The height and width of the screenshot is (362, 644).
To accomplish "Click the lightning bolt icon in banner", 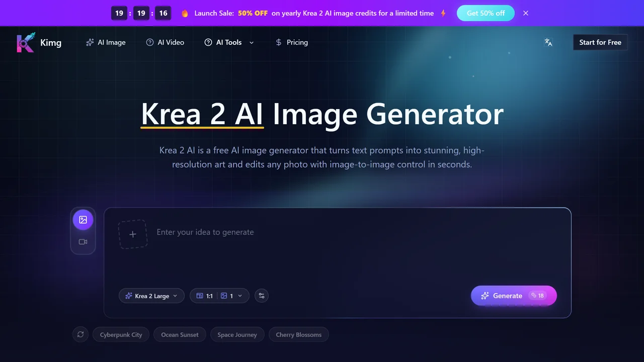I will point(443,13).
